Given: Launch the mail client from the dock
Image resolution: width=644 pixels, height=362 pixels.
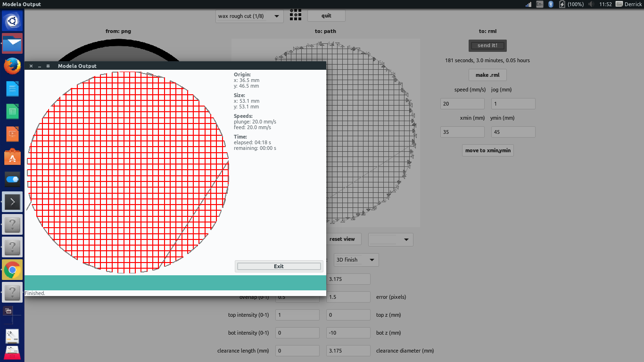Looking at the screenshot, I should pos(12,43).
